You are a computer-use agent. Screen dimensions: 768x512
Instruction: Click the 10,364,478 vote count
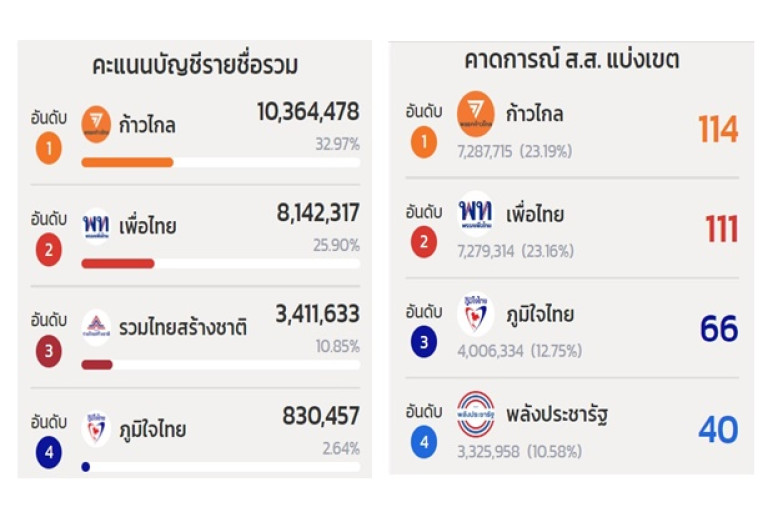[x=308, y=111]
